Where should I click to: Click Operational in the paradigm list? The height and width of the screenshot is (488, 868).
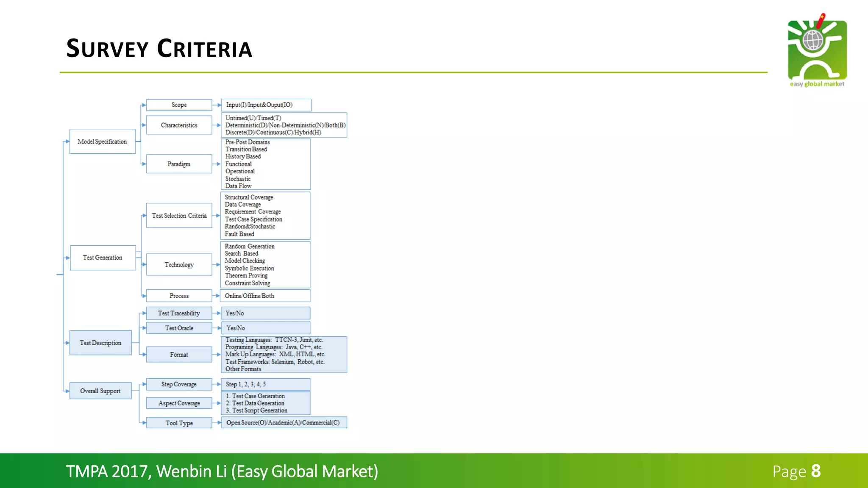coord(240,172)
